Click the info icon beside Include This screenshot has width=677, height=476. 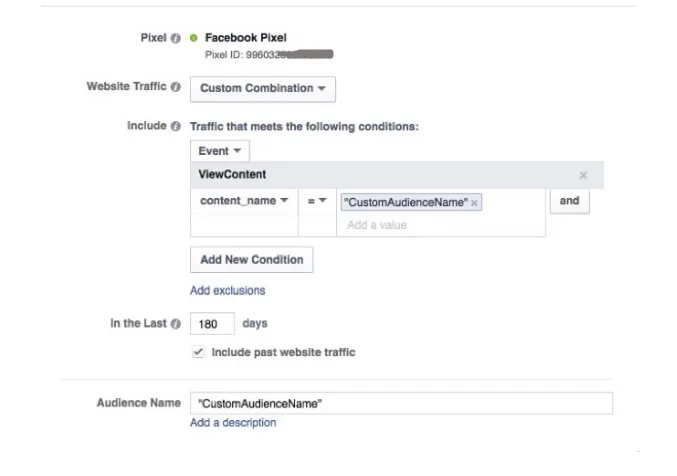point(175,127)
